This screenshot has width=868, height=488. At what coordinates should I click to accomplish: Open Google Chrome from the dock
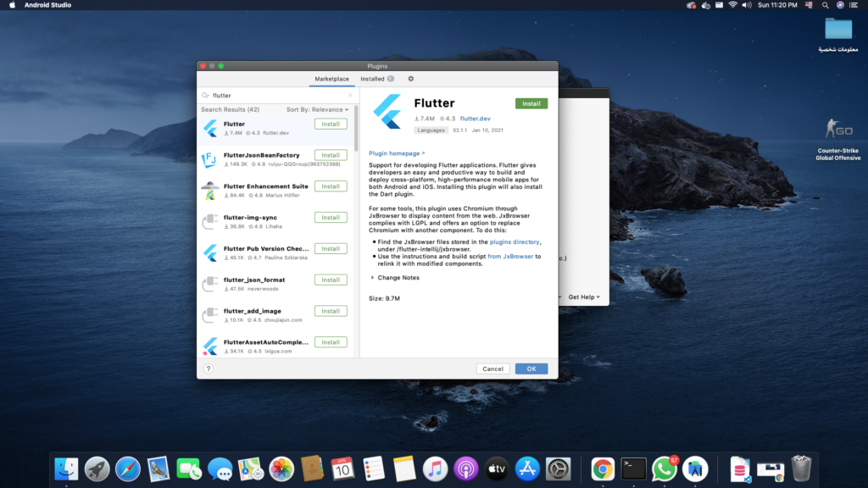click(603, 469)
